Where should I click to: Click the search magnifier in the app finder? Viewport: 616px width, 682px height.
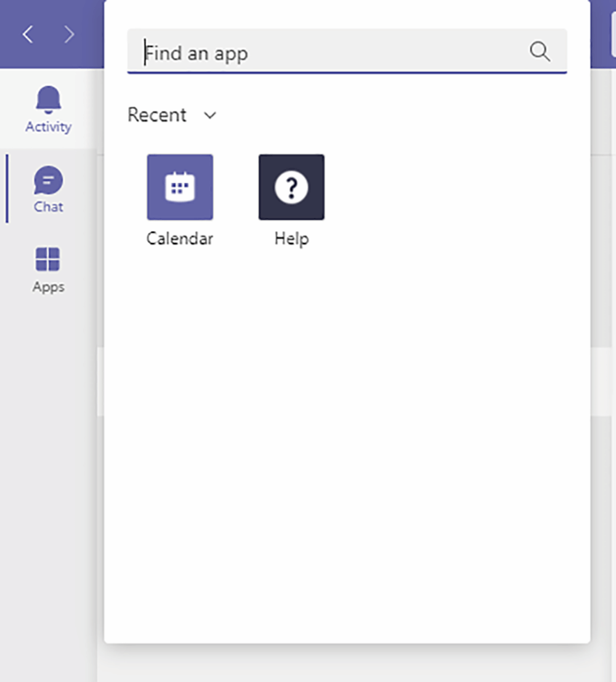540,52
